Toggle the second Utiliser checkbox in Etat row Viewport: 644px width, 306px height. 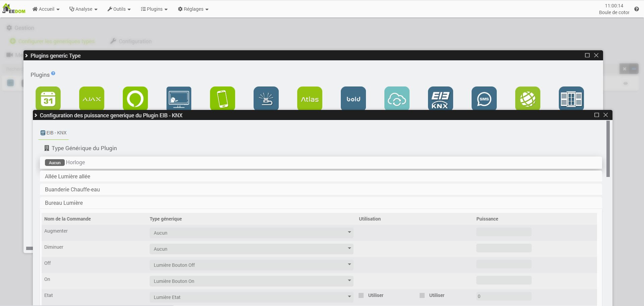coord(422,295)
